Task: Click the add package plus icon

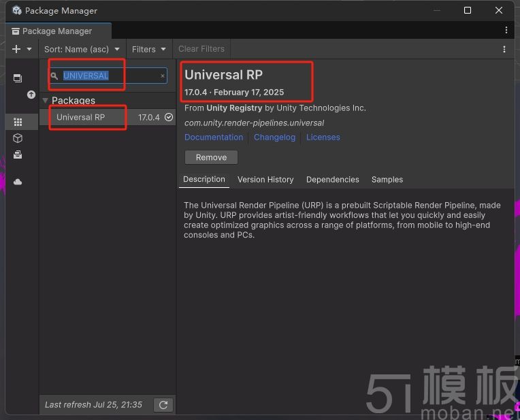Action: point(16,49)
